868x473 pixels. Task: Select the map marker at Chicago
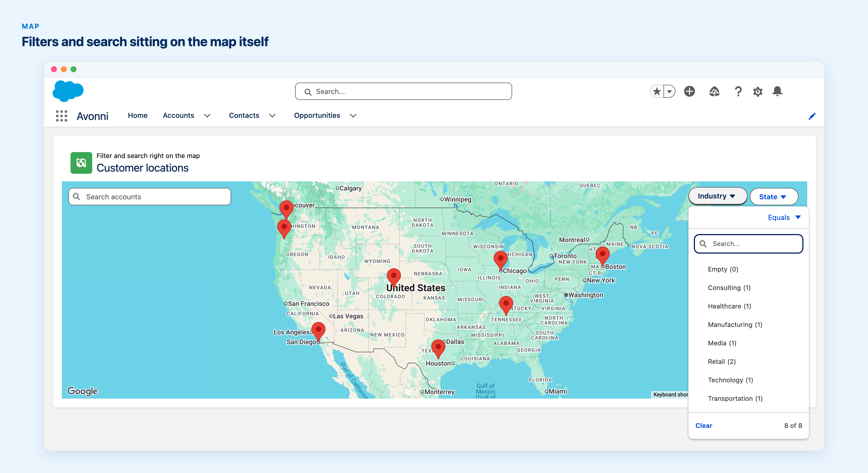tap(500, 260)
